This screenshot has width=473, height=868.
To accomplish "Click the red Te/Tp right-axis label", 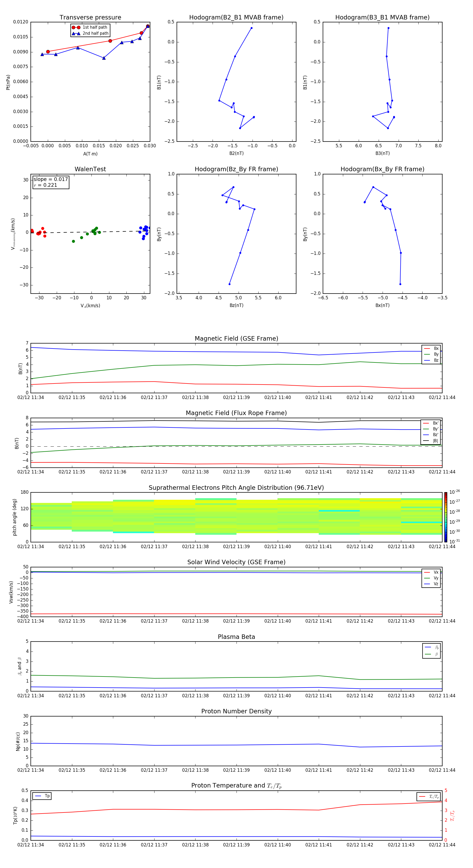I will [x=453, y=816].
